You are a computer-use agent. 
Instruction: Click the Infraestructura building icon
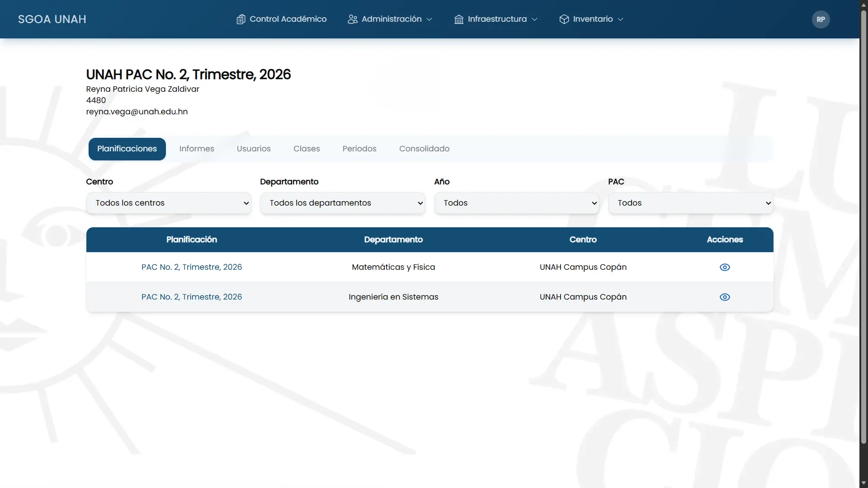[459, 19]
